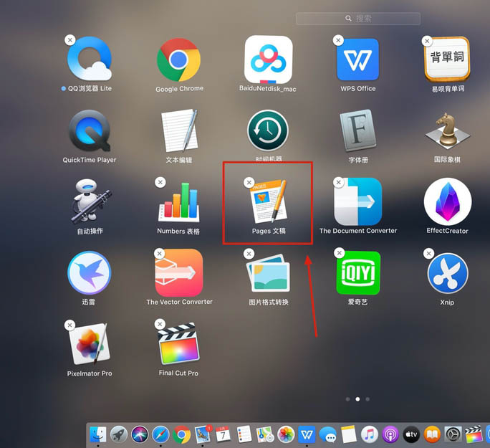
Task: Open QQ浏览器 Lite from Launchpad
Action: pyautogui.click(x=90, y=59)
